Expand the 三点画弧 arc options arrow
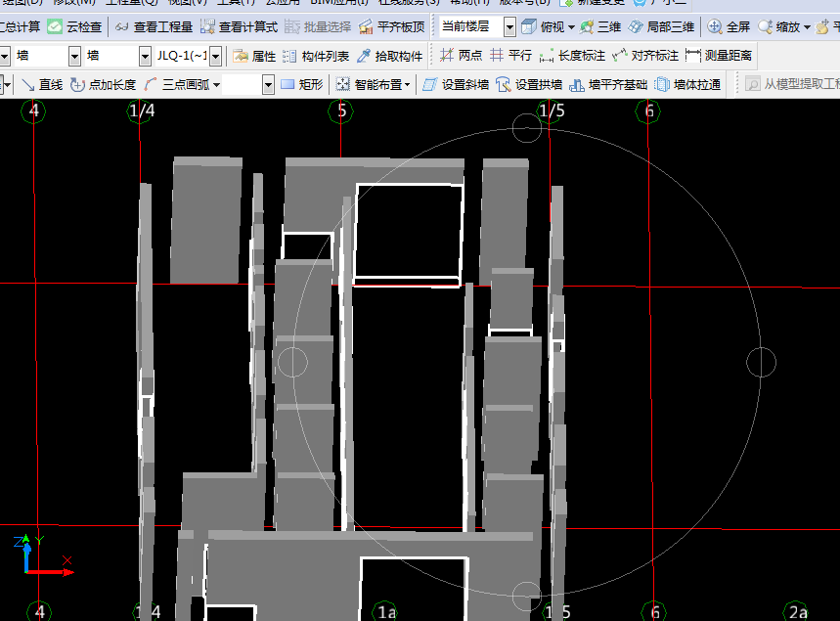The width and height of the screenshot is (840, 621). (216, 85)
